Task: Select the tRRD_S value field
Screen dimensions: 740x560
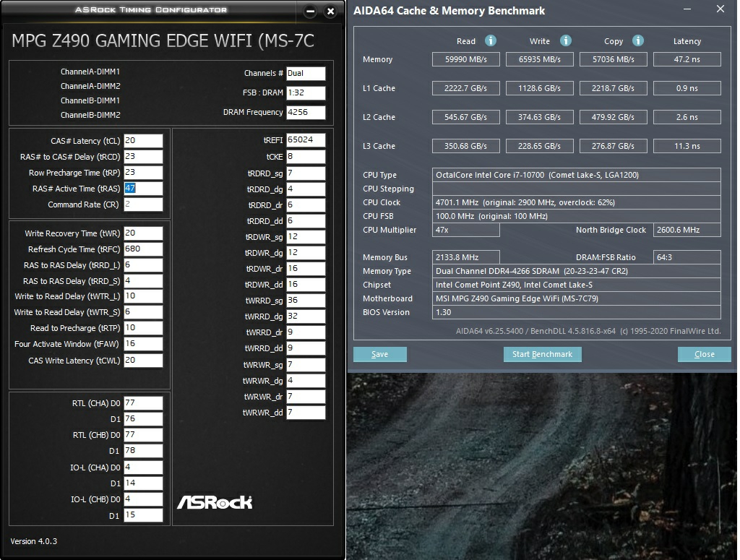Action: [144, 280]
